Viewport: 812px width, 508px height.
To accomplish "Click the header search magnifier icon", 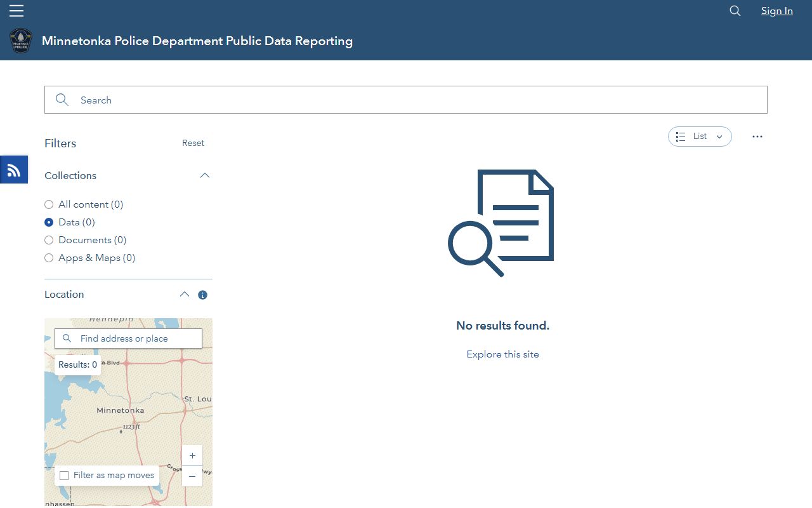I will tap(735, 11).
